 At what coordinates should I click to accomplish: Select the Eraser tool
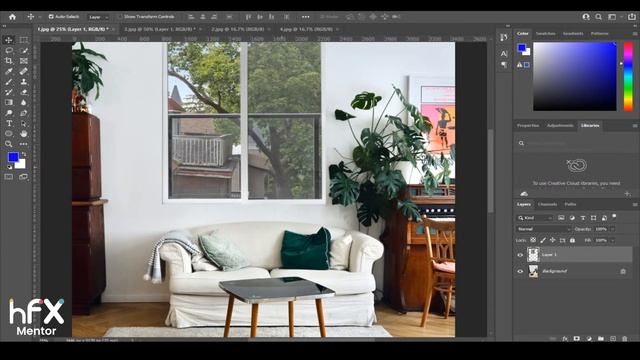(x=24, y=92)
